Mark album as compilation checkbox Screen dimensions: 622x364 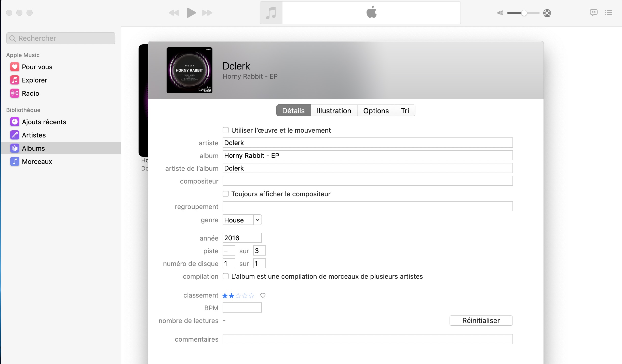tap(226, 276)
